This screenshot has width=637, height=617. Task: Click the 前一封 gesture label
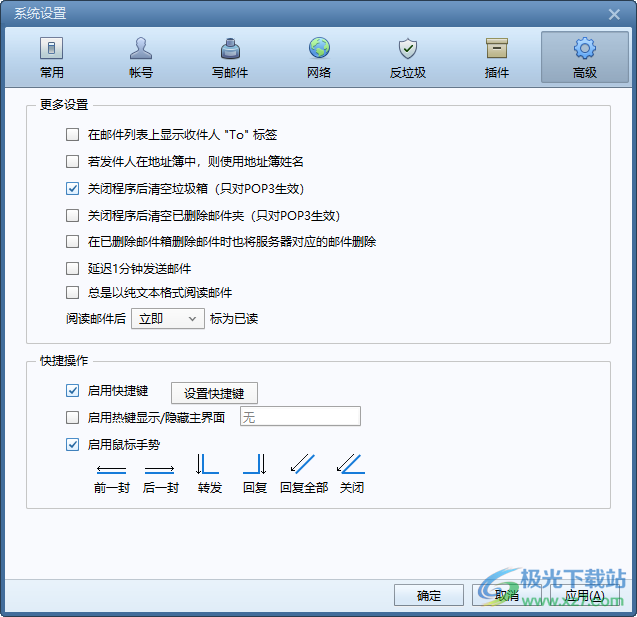pyautogui.click(x=112, y=487)
